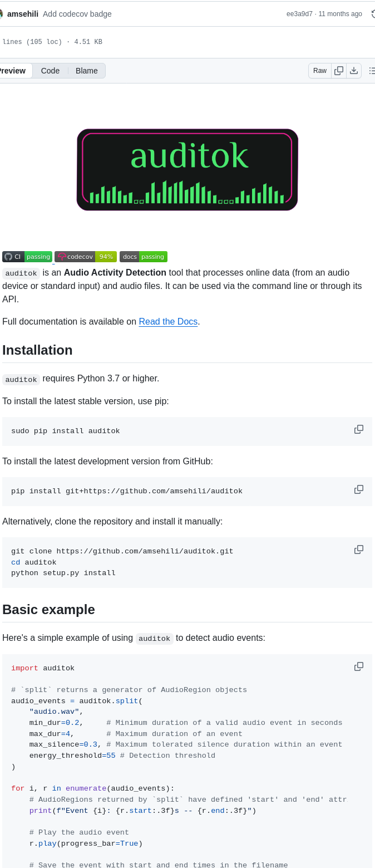
Task: Click the docs passing badge
Action: coord(144,257)
